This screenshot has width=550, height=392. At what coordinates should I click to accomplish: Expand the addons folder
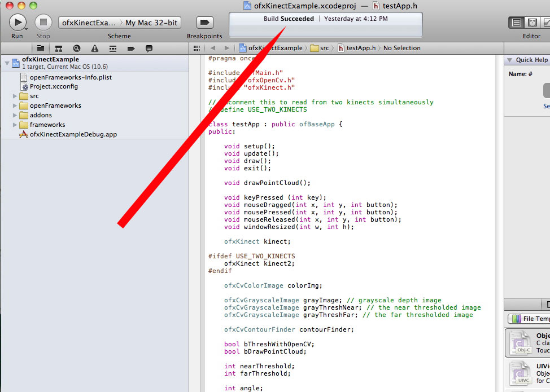[15, 115]
